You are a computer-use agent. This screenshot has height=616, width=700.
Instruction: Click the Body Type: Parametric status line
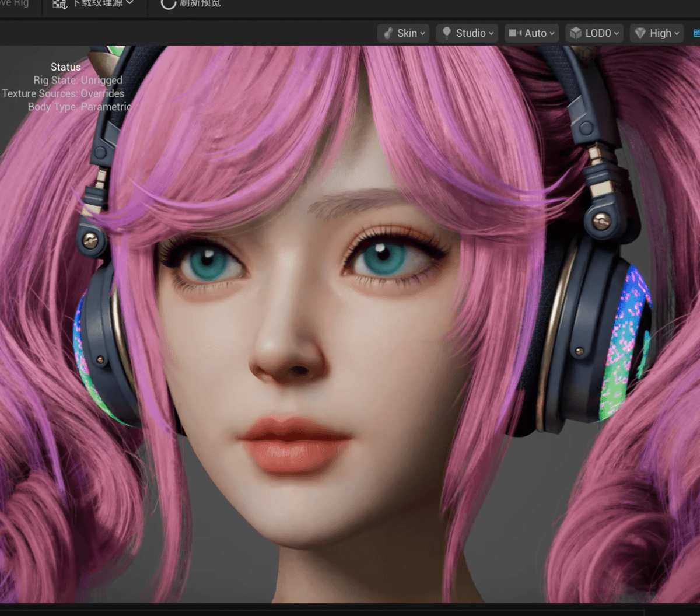(x=79, y=107)
